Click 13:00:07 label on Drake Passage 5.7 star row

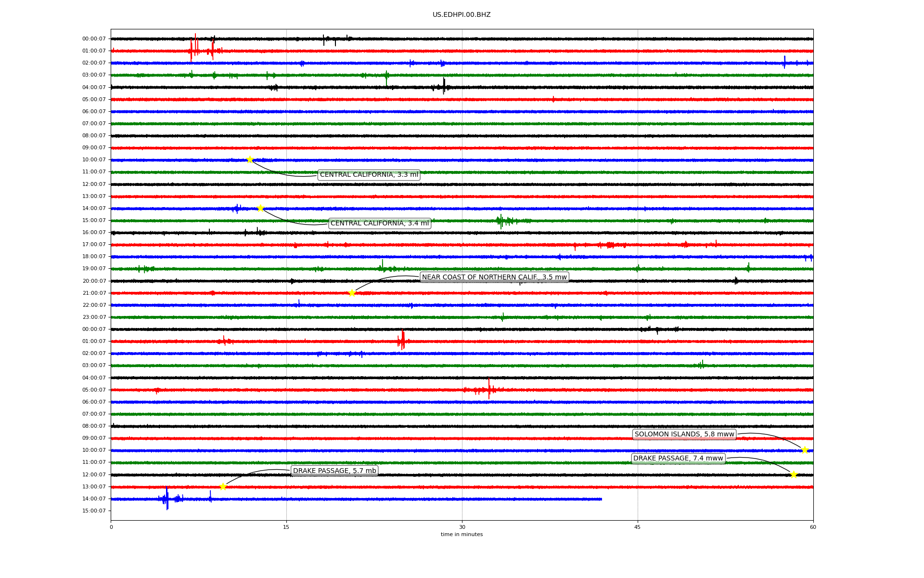coord(94,487)
